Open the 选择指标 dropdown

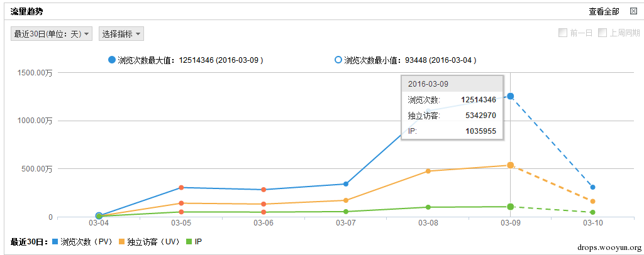point(121,34)
